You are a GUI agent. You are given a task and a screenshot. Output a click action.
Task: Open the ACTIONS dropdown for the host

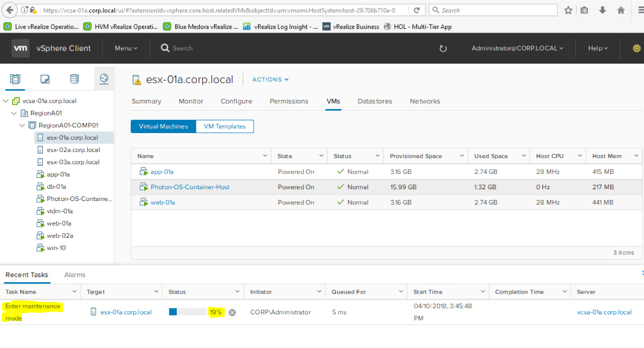coord(270,80)
